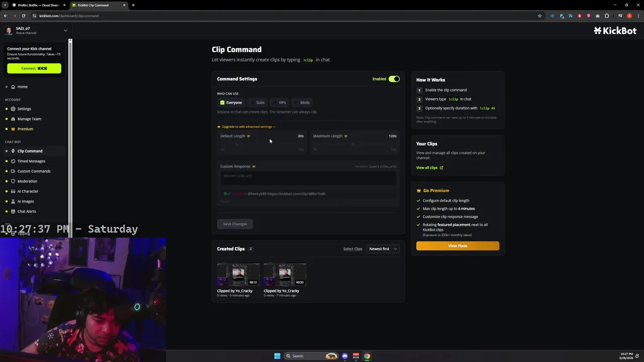Open the Chrome tab search dropdown
The image size is (644, 362).
pos(6,5)
